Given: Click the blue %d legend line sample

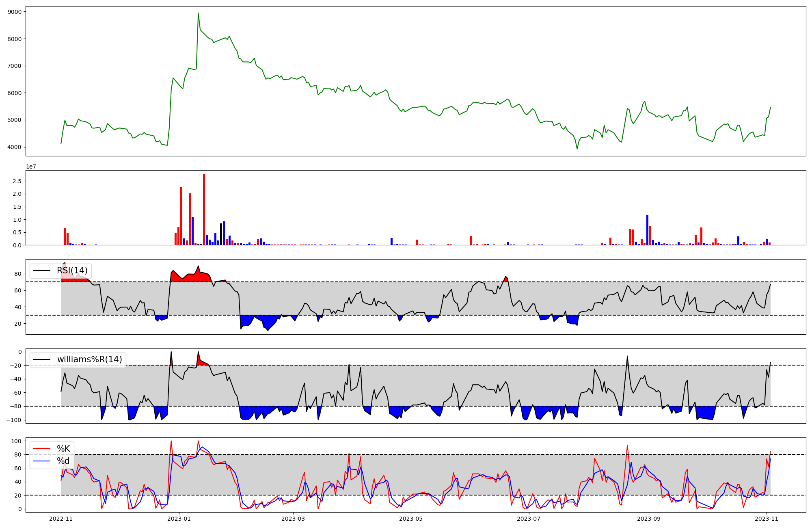Looking at the screenshot, I should coord(41,461).
